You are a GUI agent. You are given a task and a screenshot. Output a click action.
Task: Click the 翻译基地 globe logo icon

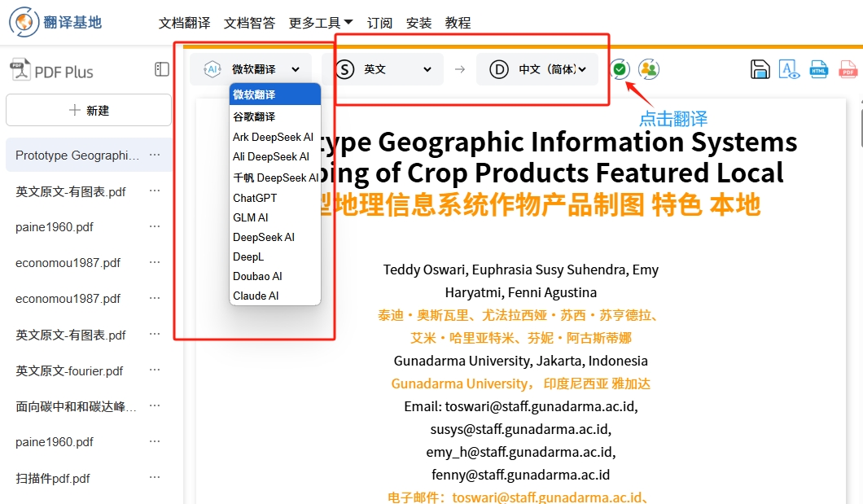click(x=24, y=22)
